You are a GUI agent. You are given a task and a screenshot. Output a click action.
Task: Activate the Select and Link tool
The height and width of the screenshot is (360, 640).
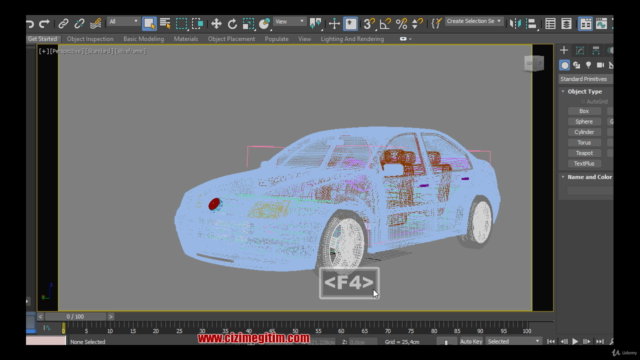click(63, 24)
